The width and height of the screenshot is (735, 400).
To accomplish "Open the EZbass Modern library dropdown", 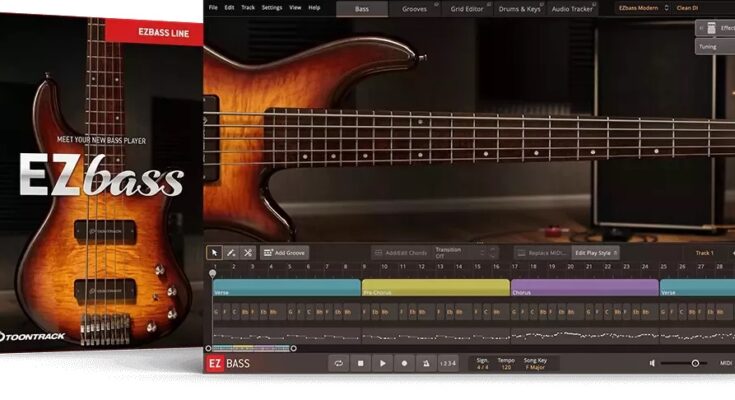I will tap(641, 8).
